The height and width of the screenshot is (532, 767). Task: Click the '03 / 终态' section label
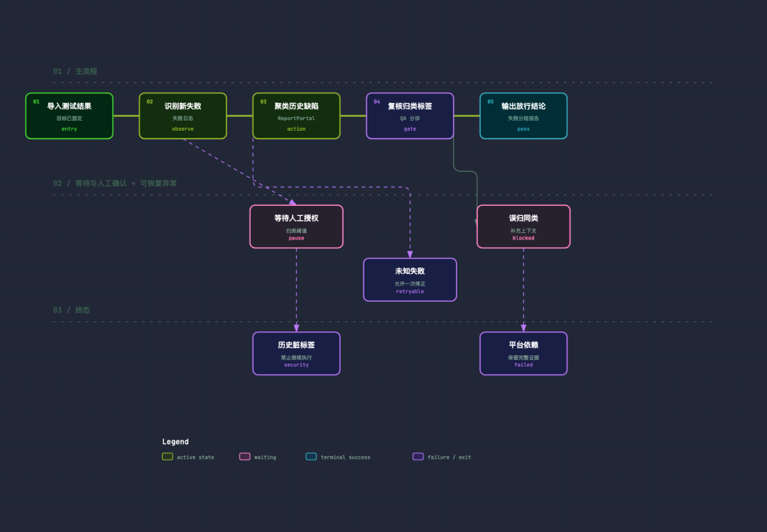coord(72,310)
